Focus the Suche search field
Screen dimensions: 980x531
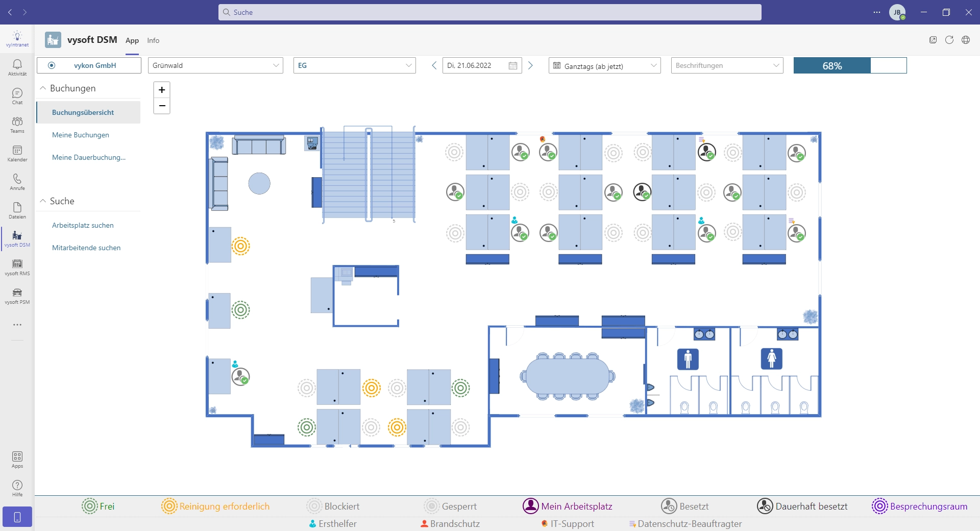click(490, 12)
